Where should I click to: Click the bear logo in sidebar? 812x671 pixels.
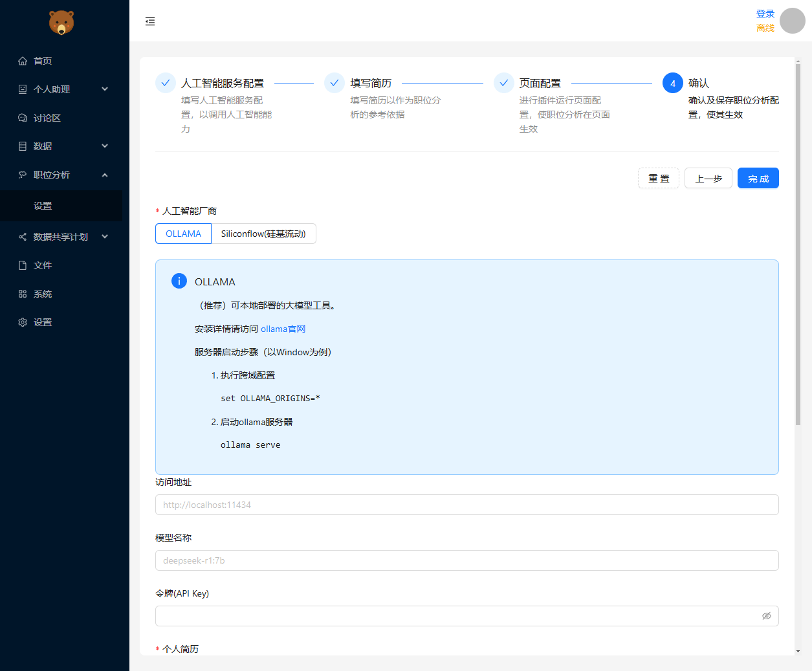61,23
